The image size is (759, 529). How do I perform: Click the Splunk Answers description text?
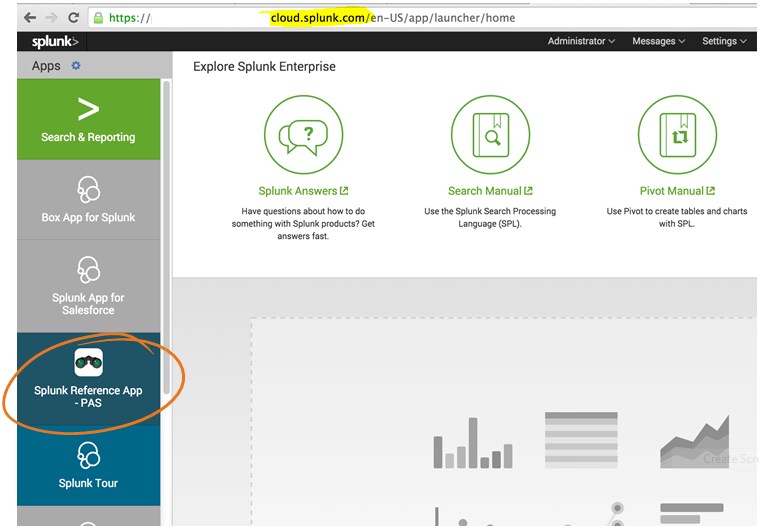(303, 224)
